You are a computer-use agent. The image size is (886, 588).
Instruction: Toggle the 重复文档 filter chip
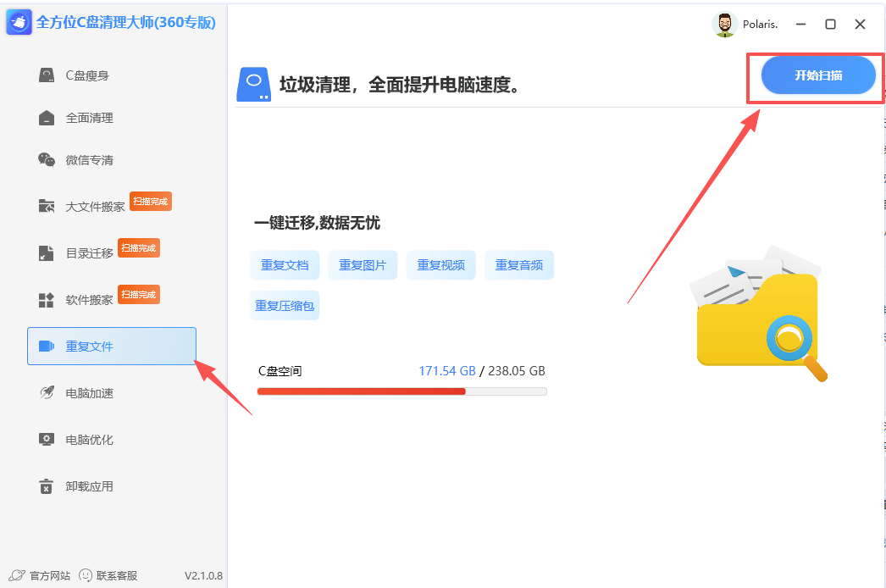[285, 265]
